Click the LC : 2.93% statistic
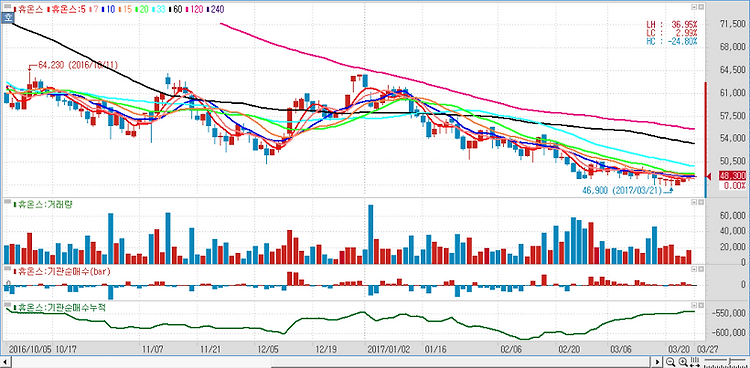Image resolution: width=750 pixels, height=368 pixels. 672,33
